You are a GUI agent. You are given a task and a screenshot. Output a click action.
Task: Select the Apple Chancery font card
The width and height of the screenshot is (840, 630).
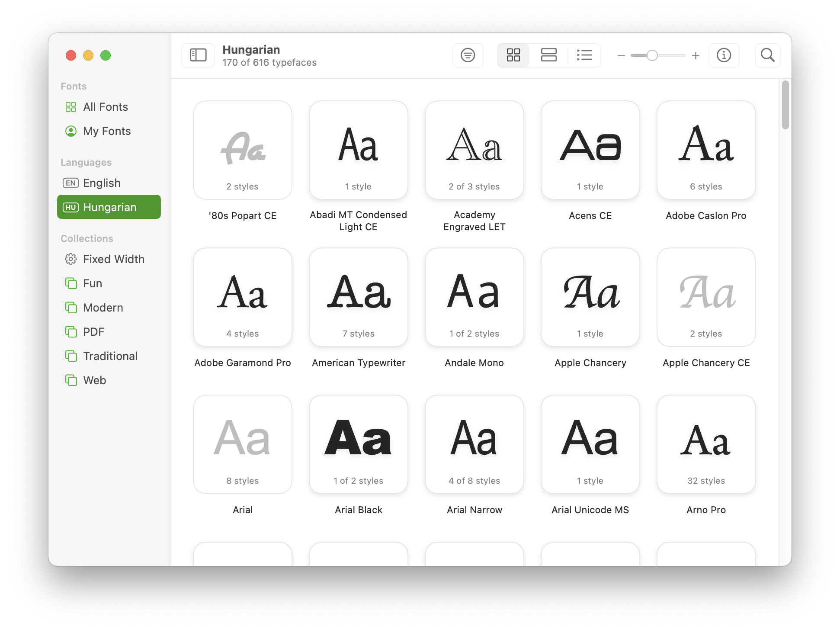pyautogui.click(x=590, y=297)
